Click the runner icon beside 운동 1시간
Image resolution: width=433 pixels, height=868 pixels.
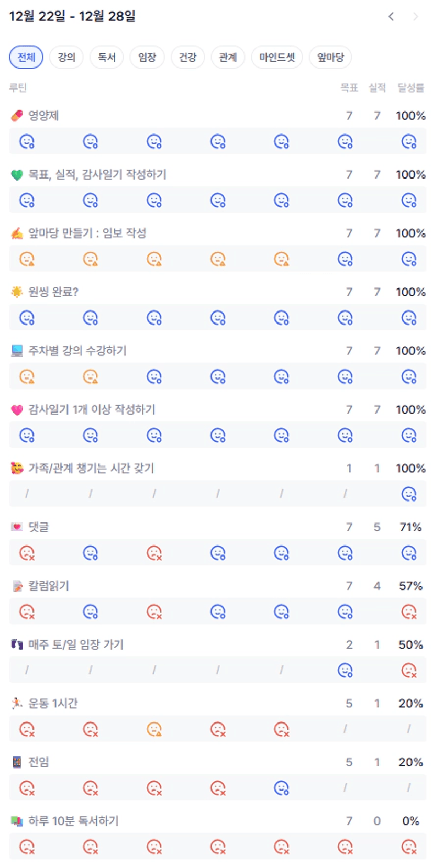click(x=17, y=703)
